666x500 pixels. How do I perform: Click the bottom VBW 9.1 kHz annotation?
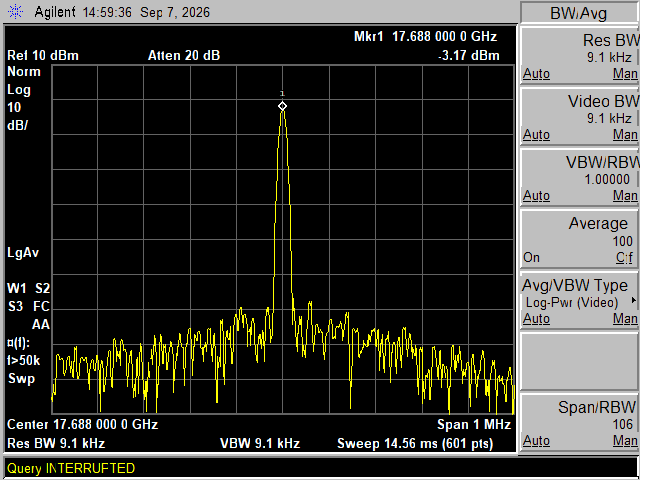(x=260, y=444)
